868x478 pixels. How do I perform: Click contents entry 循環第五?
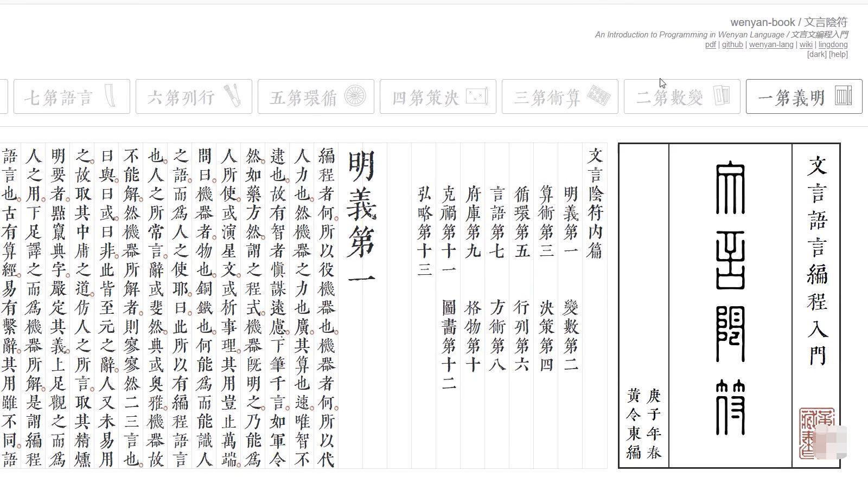pos(522,222)
